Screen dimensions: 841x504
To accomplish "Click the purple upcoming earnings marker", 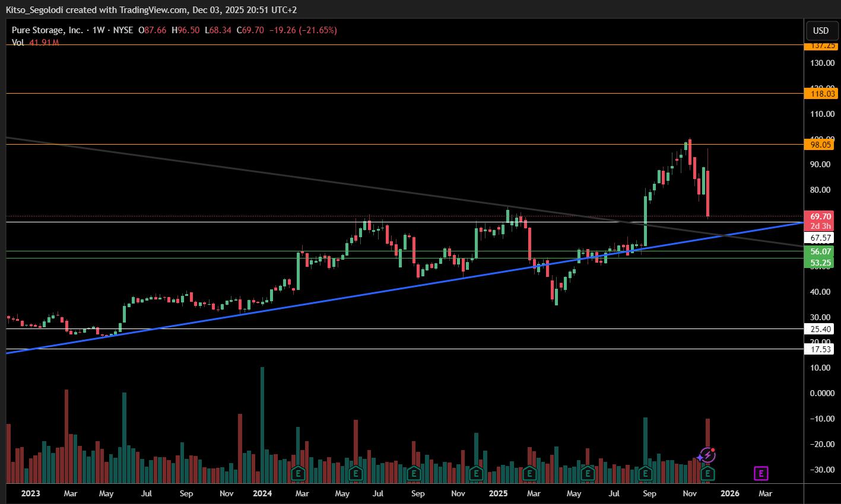I will (761, 473).
